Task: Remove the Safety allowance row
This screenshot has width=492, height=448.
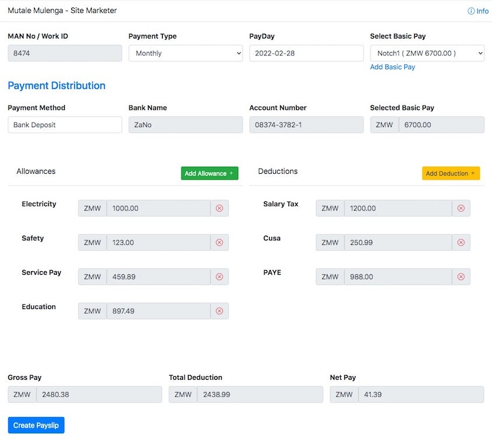Action: 219,243
